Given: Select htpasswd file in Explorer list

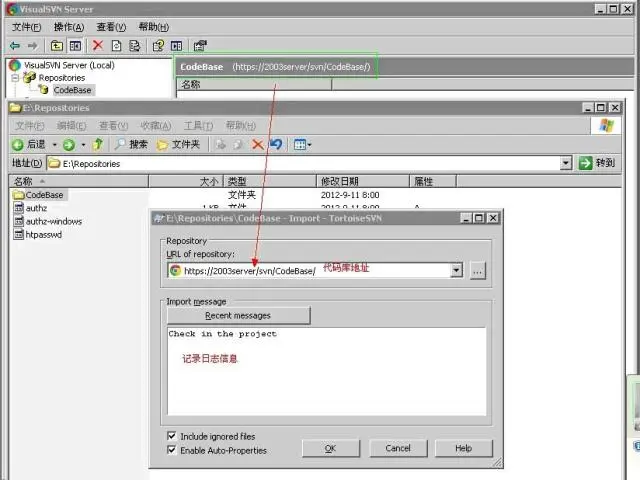Looking at the screenshot, I should [38, 235].
